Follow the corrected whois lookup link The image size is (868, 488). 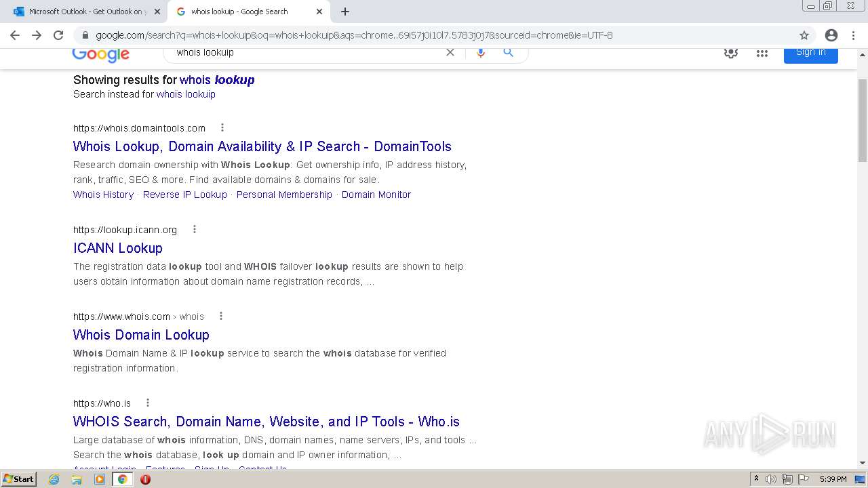(217, 80)
